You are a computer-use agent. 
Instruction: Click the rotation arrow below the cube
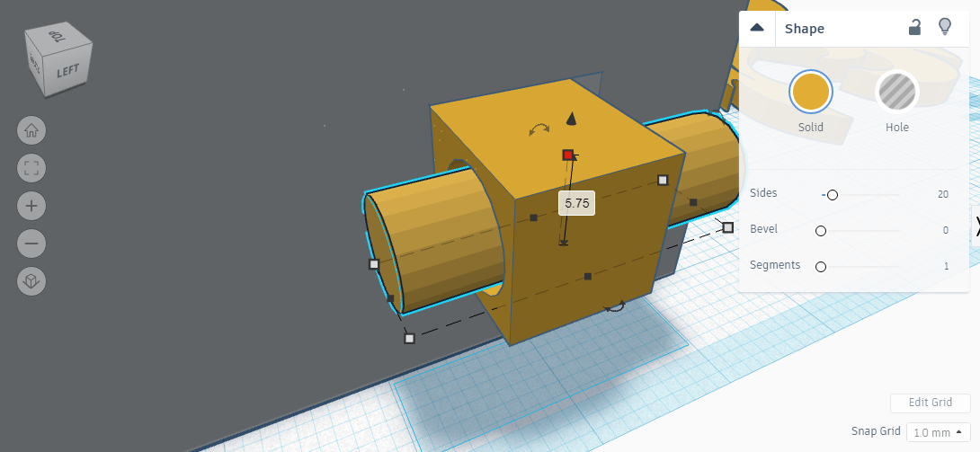[x=614, y=306]
